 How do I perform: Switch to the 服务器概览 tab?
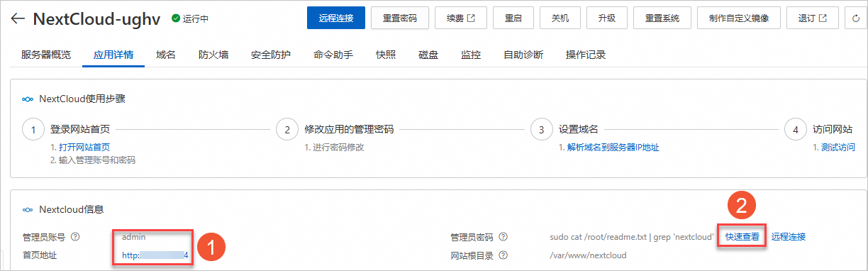46,55
